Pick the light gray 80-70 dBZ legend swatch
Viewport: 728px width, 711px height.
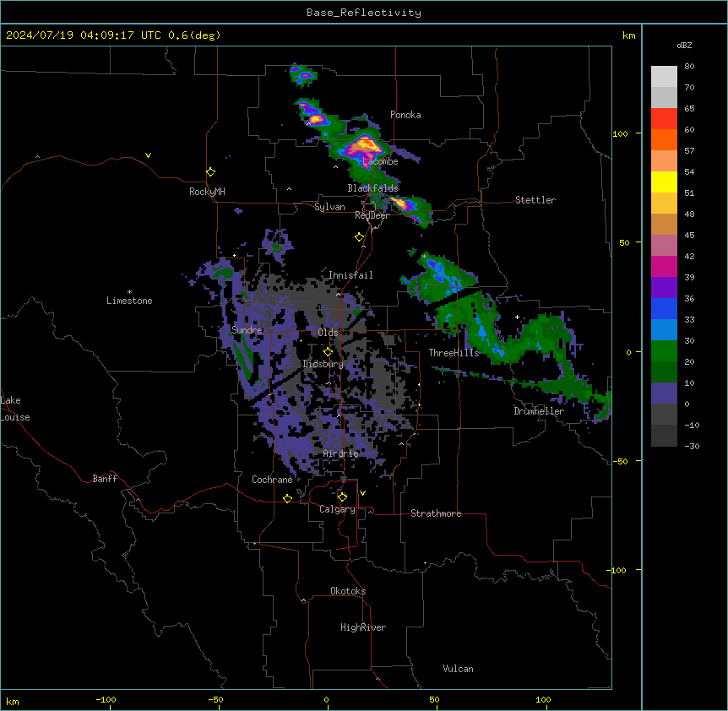point(664,77)
